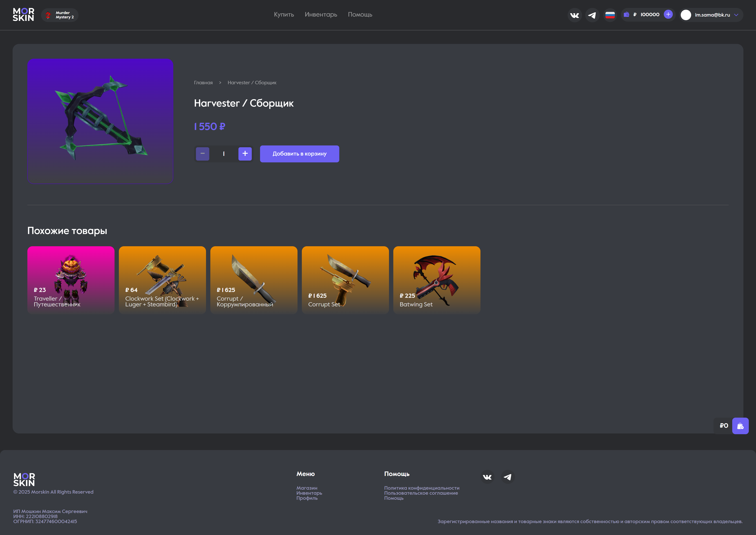Top up balance with the plus icon
Screen dimensions: 756x535
pos(668,15)
